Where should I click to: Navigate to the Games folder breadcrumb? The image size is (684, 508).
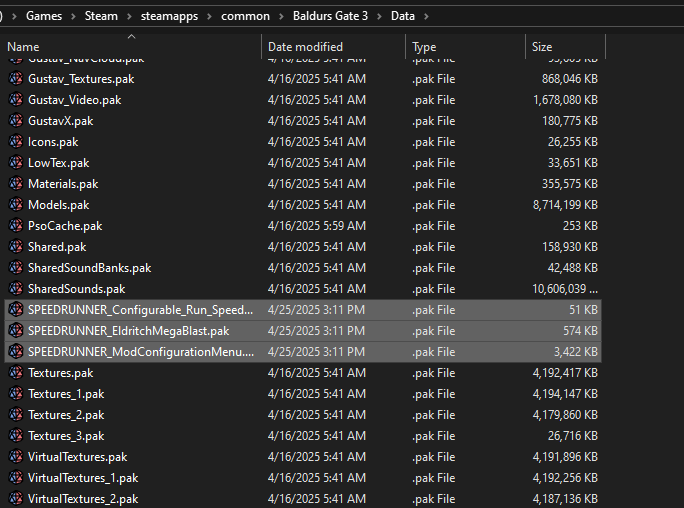[x=44, y=16]
